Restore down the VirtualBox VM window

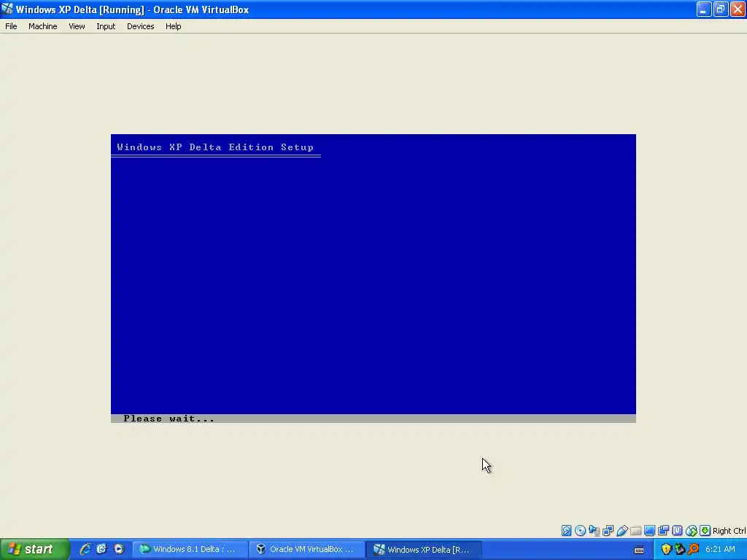tap(721, 9)
